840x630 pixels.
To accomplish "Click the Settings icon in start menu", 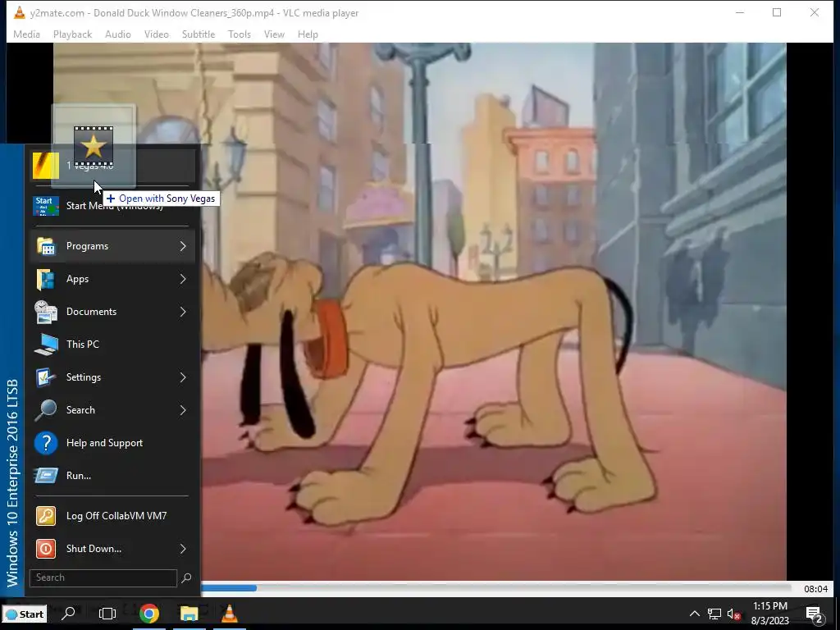I will tap(46, 377).
